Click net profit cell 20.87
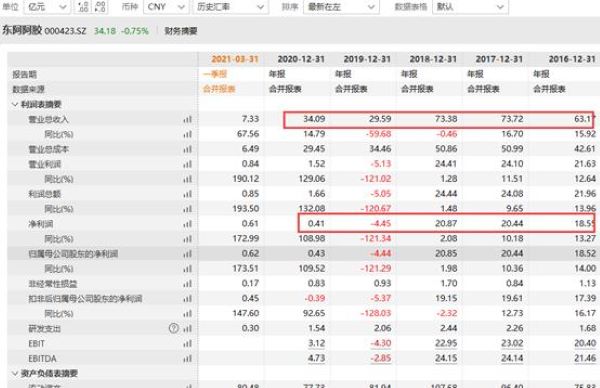Screen dimensions: 600x388 (x=446, y=223)
